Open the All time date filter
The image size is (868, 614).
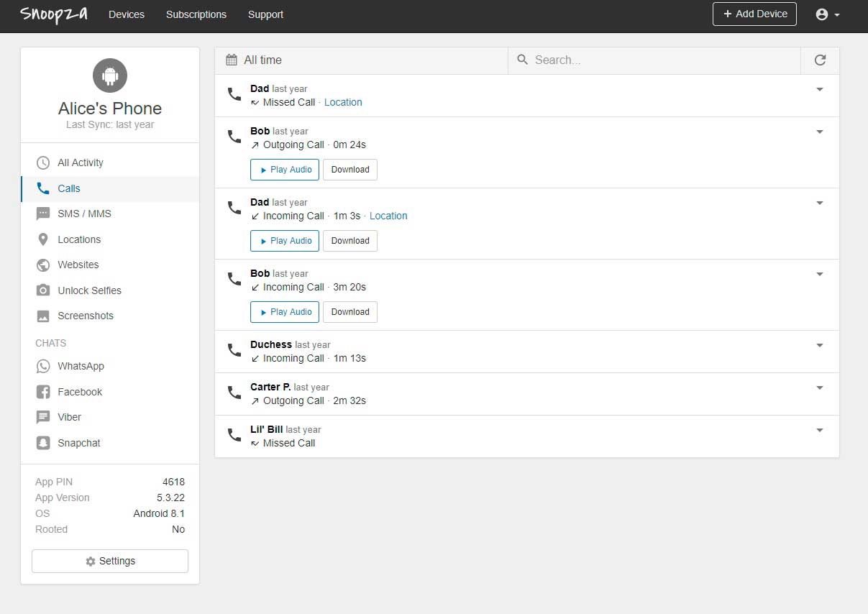coord(254,60)
